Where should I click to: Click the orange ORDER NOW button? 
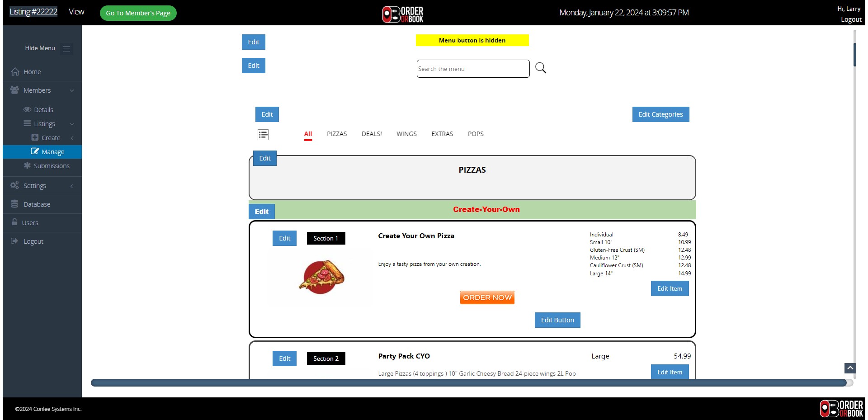click(487, 297)
